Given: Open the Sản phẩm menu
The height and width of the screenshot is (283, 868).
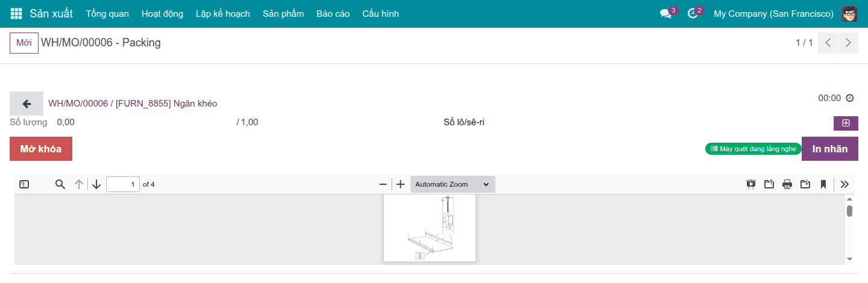Looking at the screenshot, I should coord(283,13).
